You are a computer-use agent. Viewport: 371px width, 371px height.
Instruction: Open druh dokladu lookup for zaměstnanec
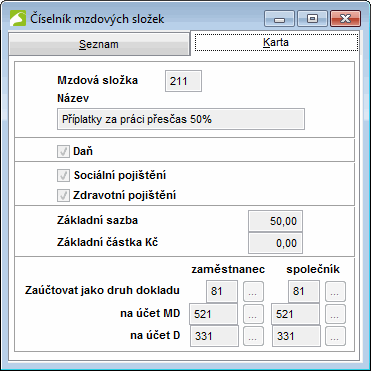[253, 291]
